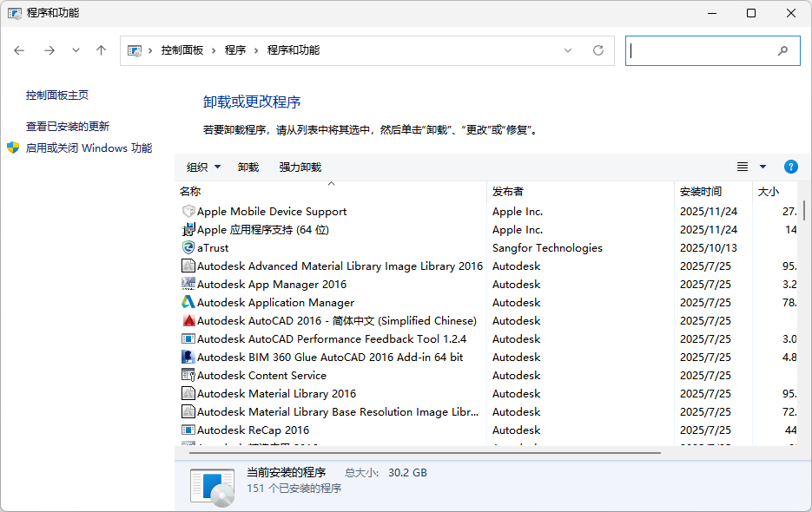This screenshot has width=812, height=512.
Task: Expand chevron after 控制面板 breadcrumb
Action: click(x=214, y=50)
